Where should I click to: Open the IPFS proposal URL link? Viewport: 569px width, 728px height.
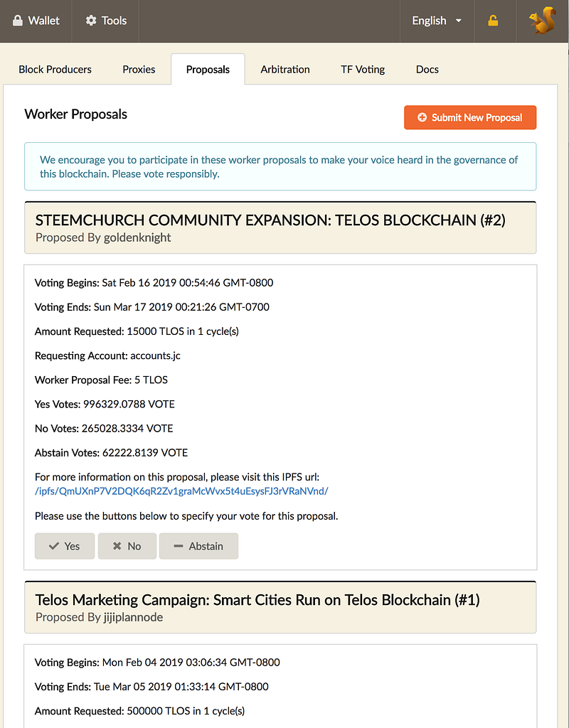(x=181, y=491)
